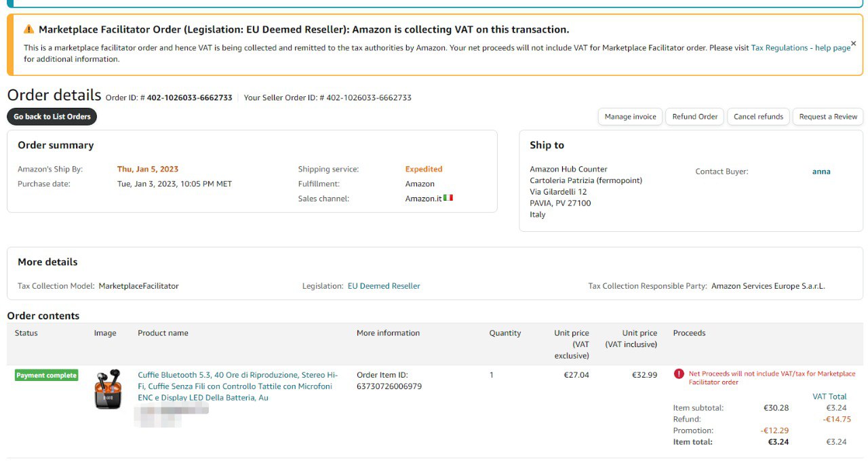Click the Manage invoice button
868x461 pixels.
pos(630,117)
